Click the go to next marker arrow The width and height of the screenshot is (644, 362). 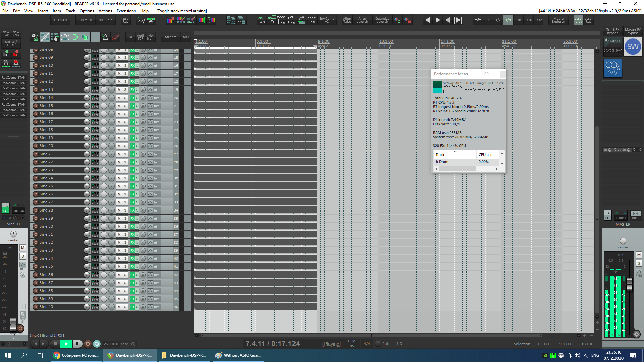pos(458,20)
